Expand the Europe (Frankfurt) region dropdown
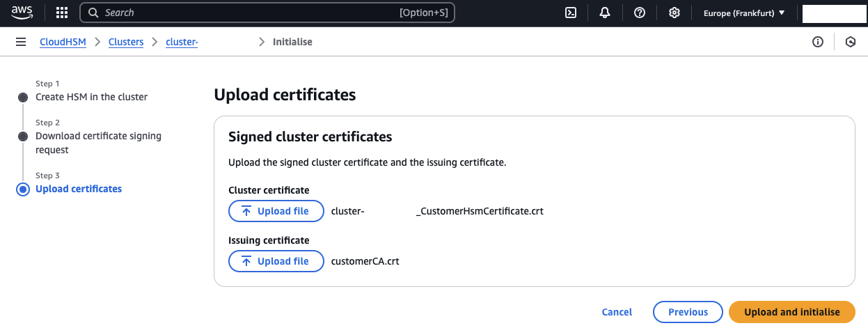Viewport: 868px width, 328px height. 744,13
